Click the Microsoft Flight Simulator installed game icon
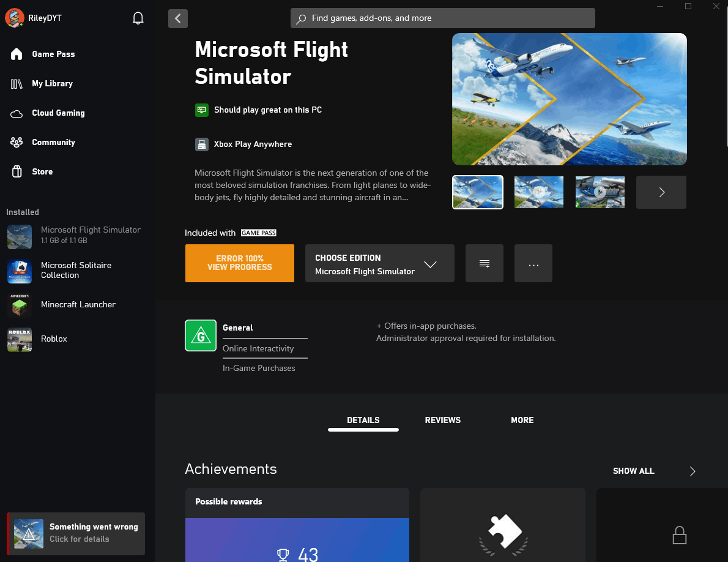The width and height of the screenshot is (728, 562). coord(20,236)
